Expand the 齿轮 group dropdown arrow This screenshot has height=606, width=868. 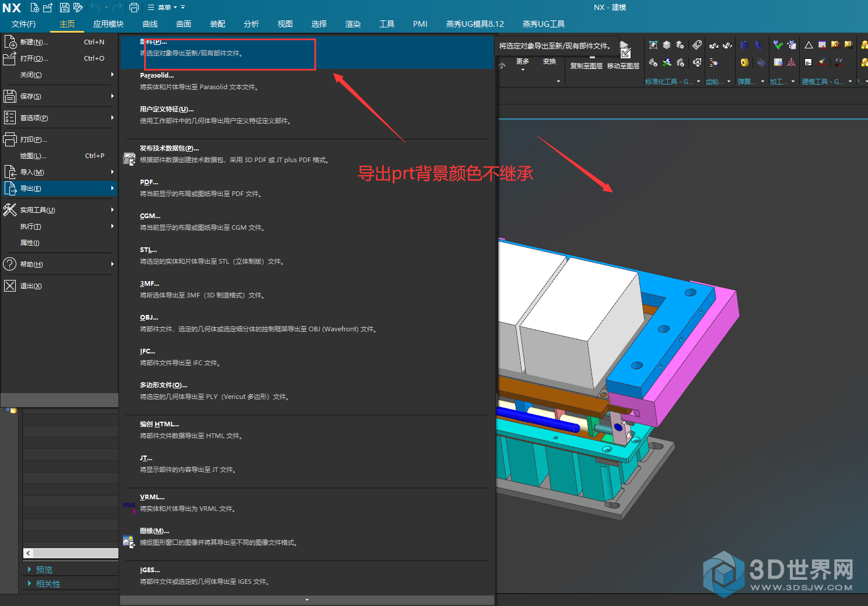coord(729,82)
